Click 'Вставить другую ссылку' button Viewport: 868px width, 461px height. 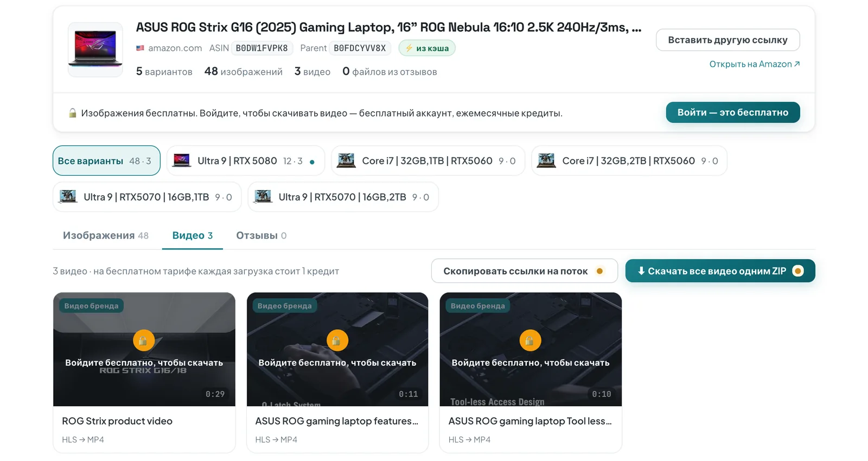[727, 40]
